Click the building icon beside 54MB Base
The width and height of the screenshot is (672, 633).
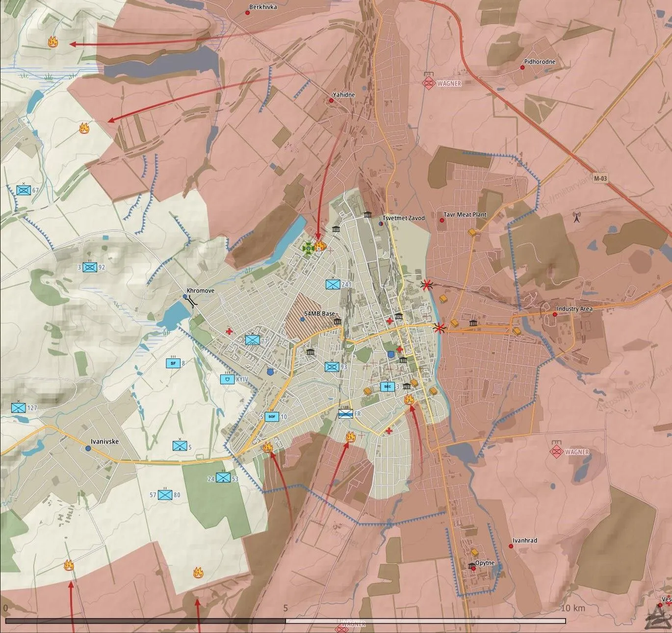[x=337, y=322]
